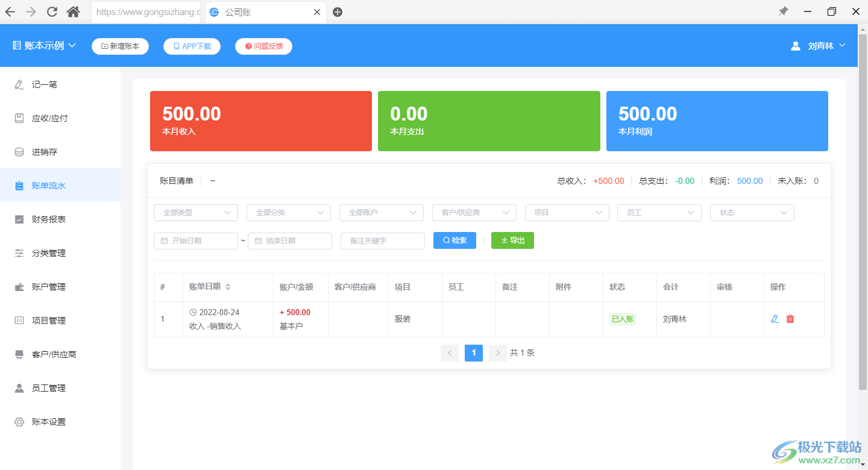The width and height of the screenshot is (868, 470).
Task: Open the 全部类型 type filter dropdown
Action: 195,212
